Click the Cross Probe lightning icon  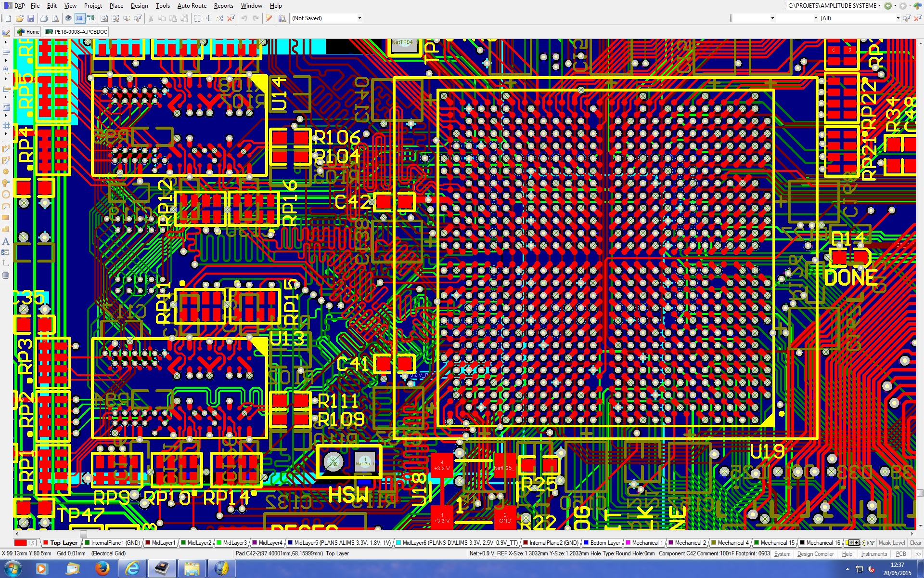(x=269, y=18)
